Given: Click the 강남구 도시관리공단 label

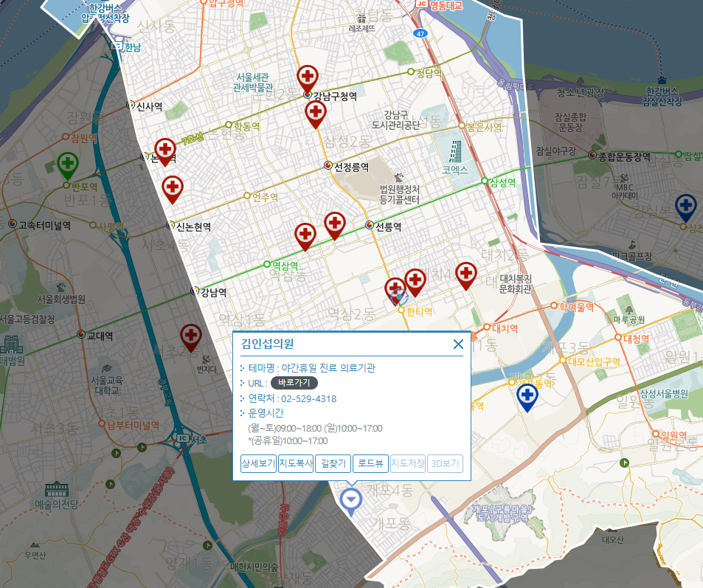Looking at the screenshot, I should coord(396,120).
